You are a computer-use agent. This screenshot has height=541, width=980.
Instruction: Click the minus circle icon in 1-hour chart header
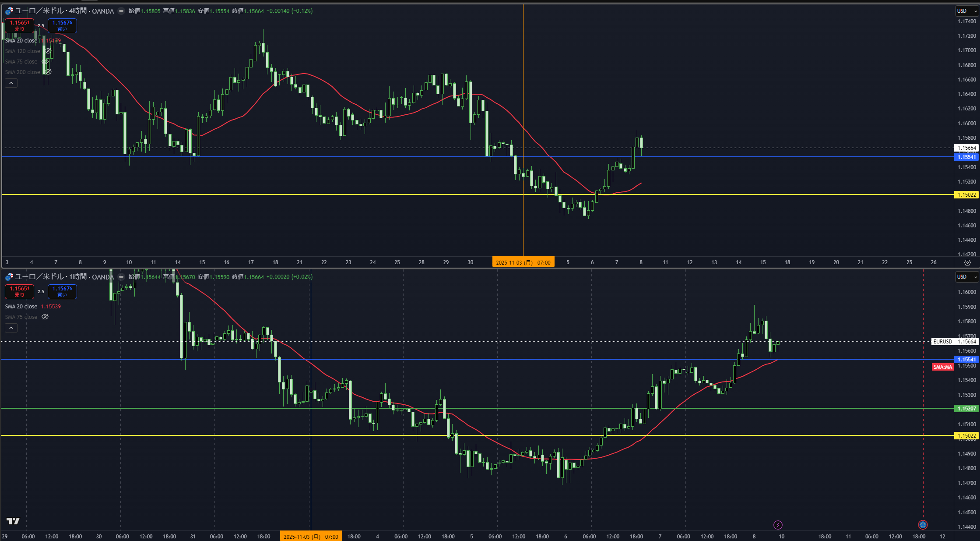click(x=121, y=277)
